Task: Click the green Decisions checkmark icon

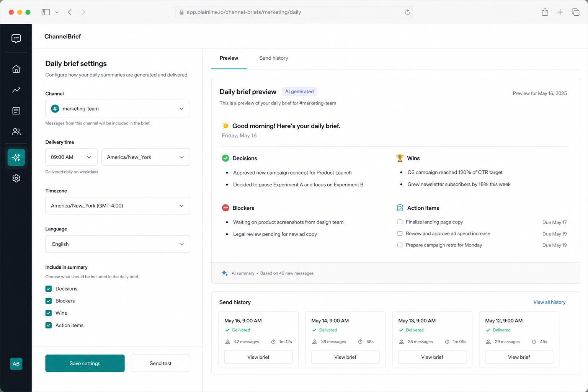Action: pyautogui.click(x=225, y=158)
